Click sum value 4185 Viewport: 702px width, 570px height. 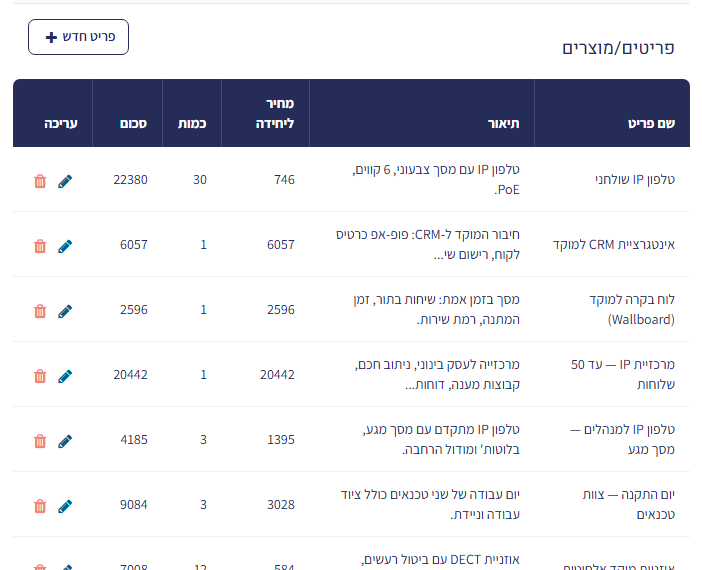134,440
